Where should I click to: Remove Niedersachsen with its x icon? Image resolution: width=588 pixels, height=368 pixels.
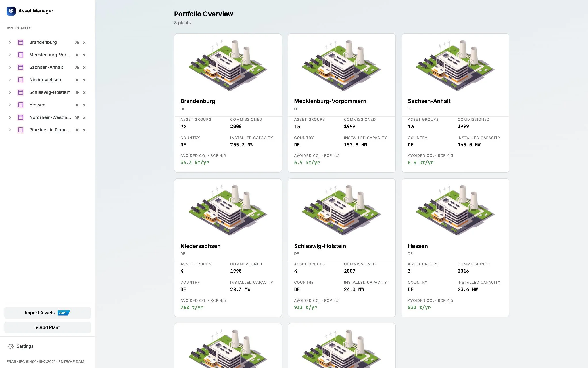84,80
